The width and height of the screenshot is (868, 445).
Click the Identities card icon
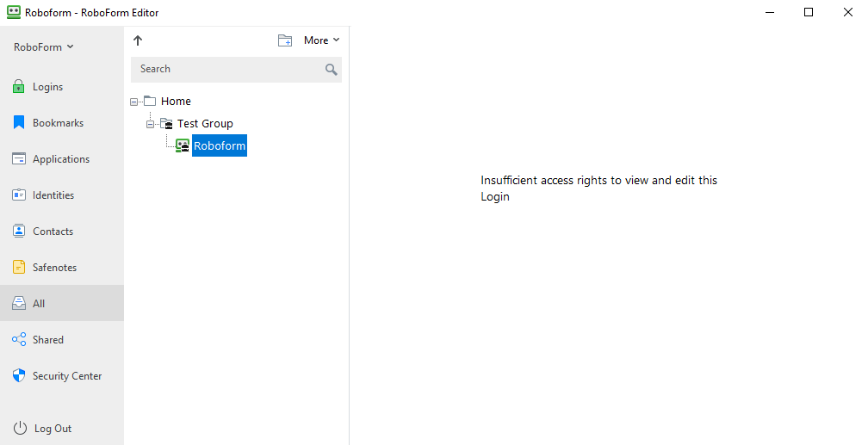[x=19, y=195]
